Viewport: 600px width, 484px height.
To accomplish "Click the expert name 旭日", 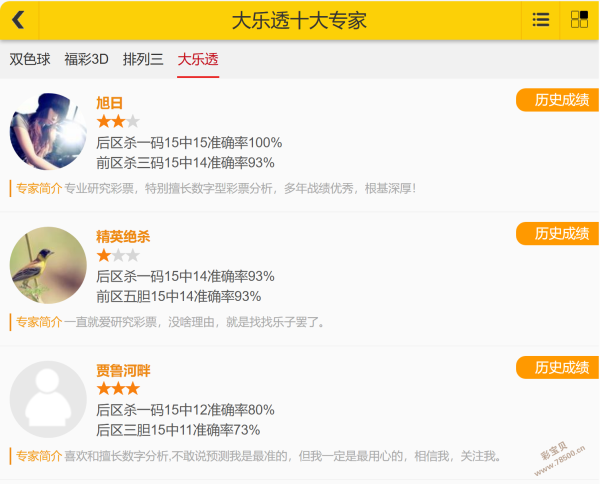I will pos(110,103).
